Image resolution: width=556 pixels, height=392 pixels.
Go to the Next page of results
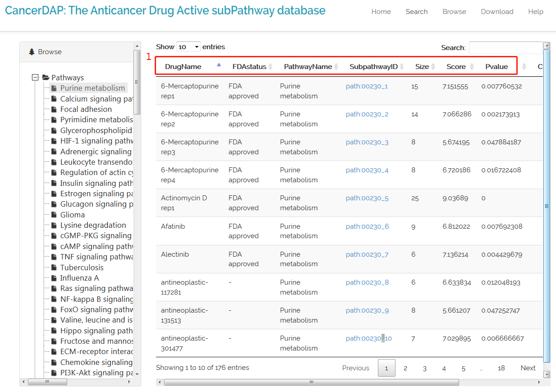[x=528, y=368]
